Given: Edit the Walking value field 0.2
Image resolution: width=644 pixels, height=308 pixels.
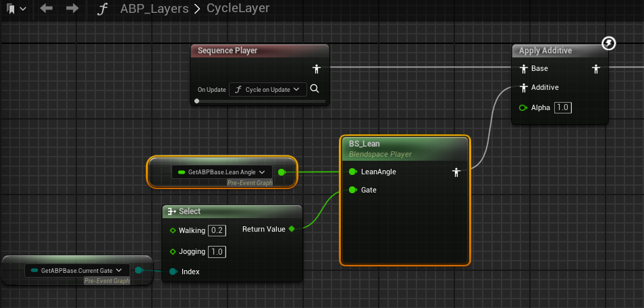Looking at the screenshot, I should coord(217,231).
